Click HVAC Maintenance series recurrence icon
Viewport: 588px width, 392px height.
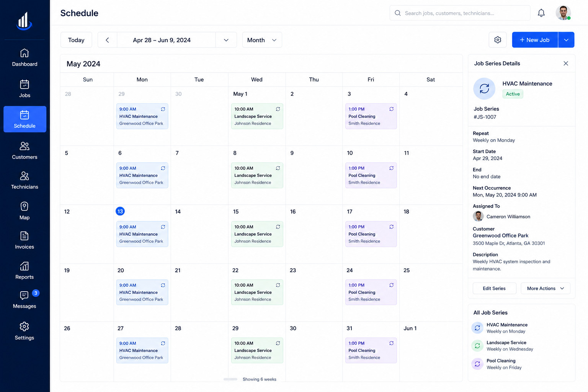[484, 88]
